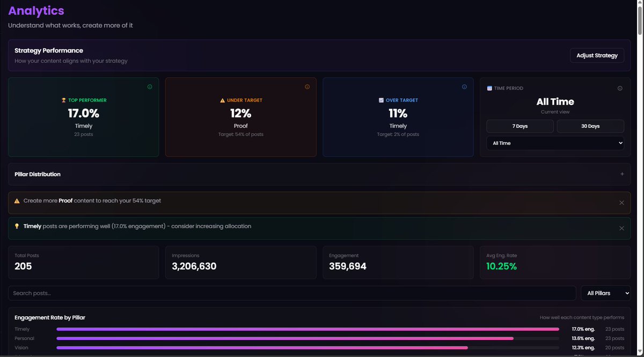Screen dimensions: 644x357
Task: Click the 12% Under Target value
Action: [241, 113]
